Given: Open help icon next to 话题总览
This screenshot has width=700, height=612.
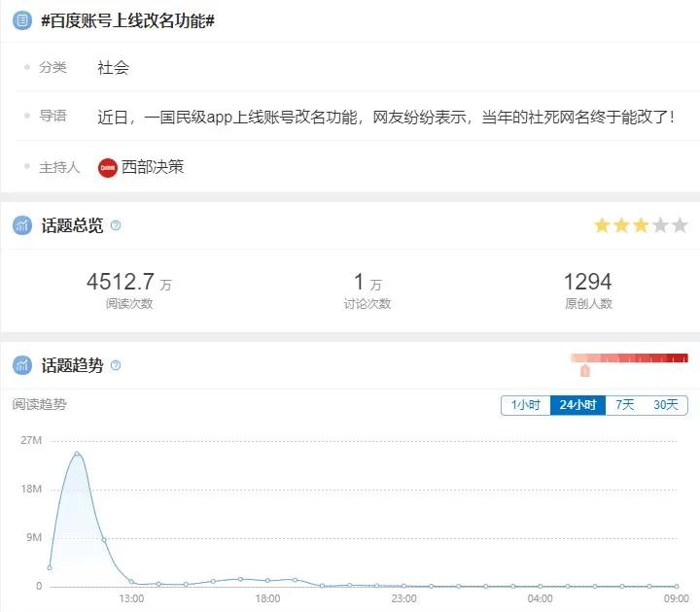Looking at the screenshot, I should (115, 225).
